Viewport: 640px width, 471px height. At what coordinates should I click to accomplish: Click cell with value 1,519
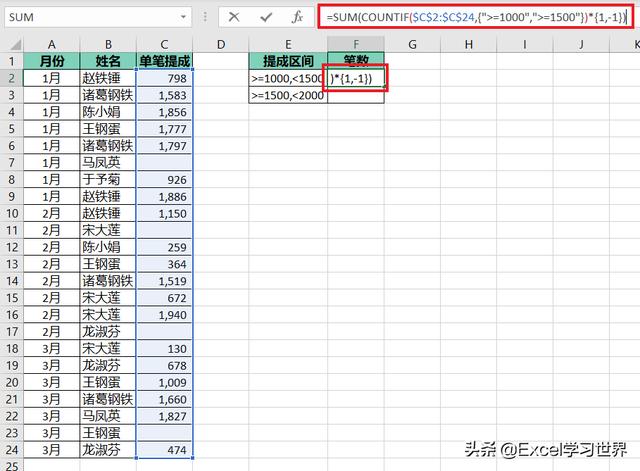pyautogui.click(x=164, y=281)
